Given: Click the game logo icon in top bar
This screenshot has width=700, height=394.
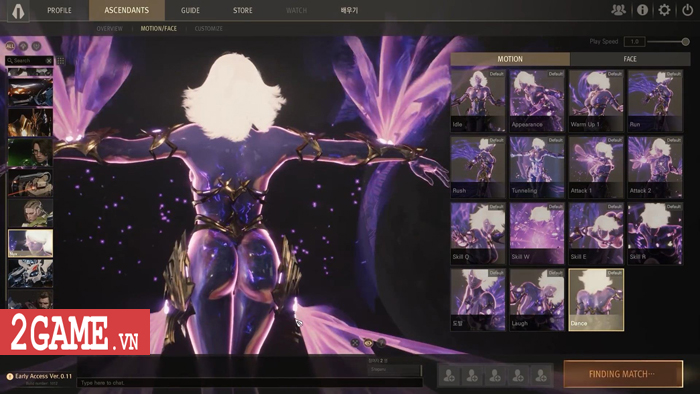Looking at the screenshot, I should 18,11.
